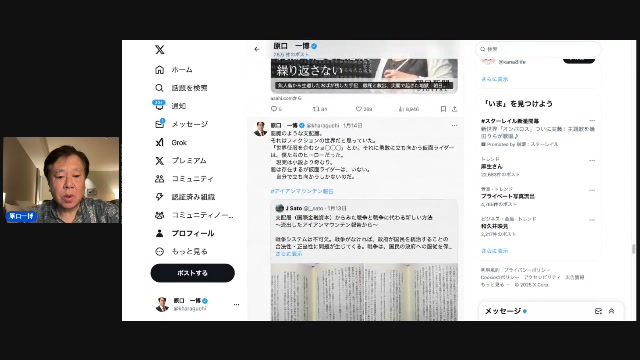
Task: Click the X logo icon
Action: pos(160,50)
